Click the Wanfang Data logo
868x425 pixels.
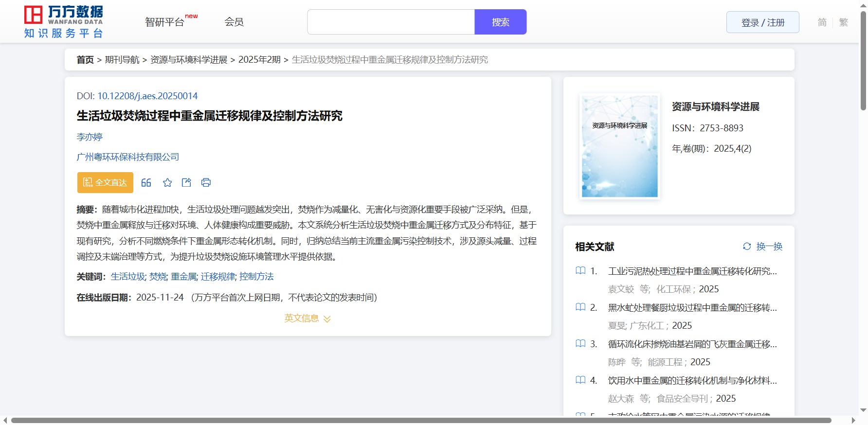[64, 22]
